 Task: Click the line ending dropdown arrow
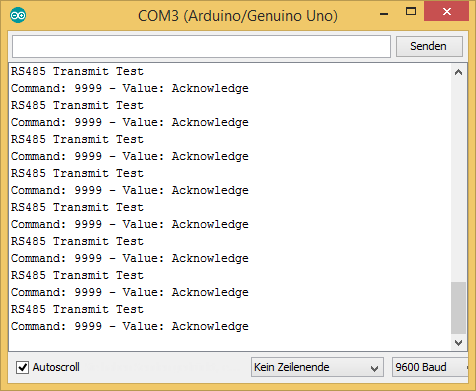point(374,368)
